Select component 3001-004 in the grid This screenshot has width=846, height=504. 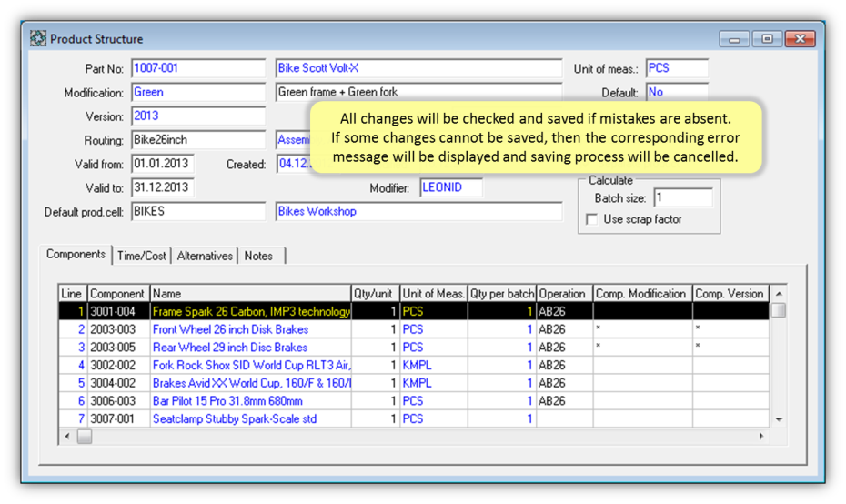point(118,311)
